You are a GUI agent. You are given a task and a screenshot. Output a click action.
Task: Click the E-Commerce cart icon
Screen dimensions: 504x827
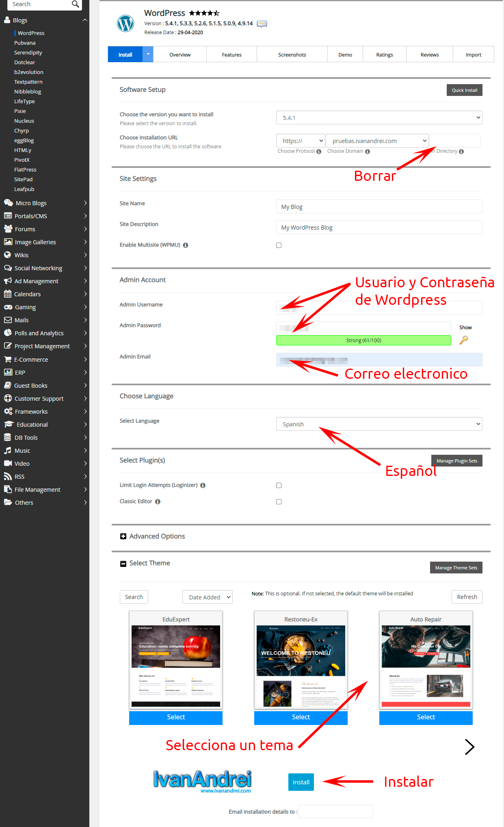[8, 359]
